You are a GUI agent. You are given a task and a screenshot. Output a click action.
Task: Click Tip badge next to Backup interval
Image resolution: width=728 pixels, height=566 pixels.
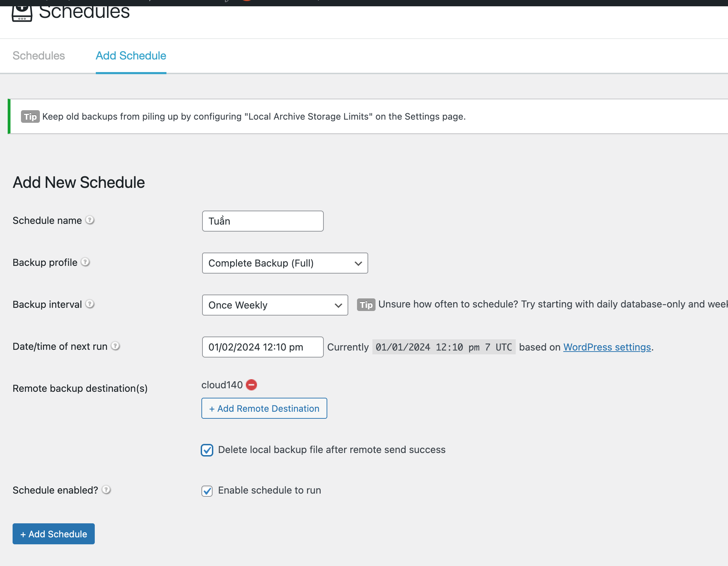pos(366,305)
